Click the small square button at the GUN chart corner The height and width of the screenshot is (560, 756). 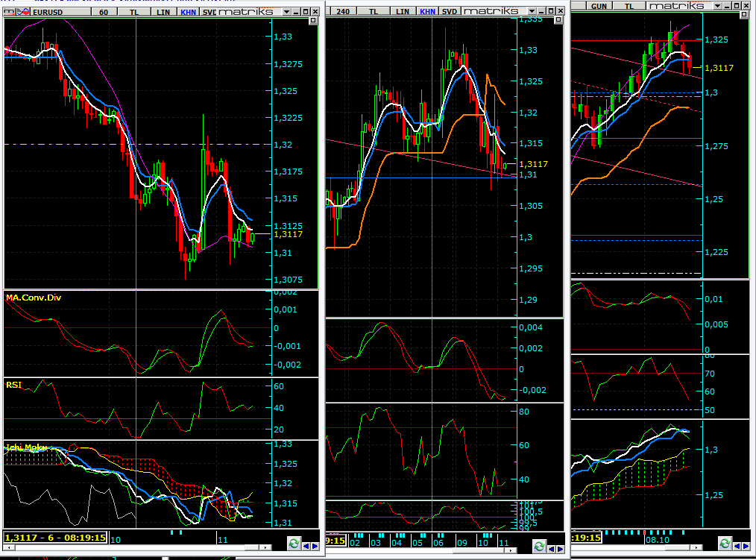(x=744, y=14)
